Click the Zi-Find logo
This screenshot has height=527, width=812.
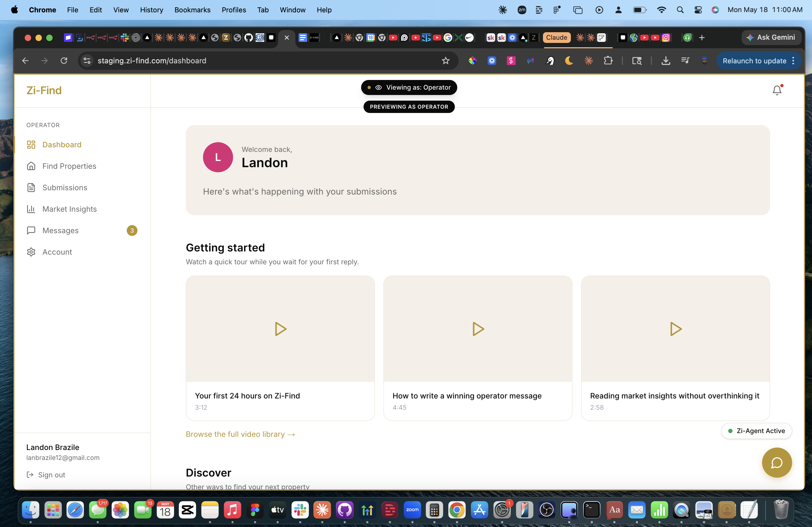[x=44, y=90]
